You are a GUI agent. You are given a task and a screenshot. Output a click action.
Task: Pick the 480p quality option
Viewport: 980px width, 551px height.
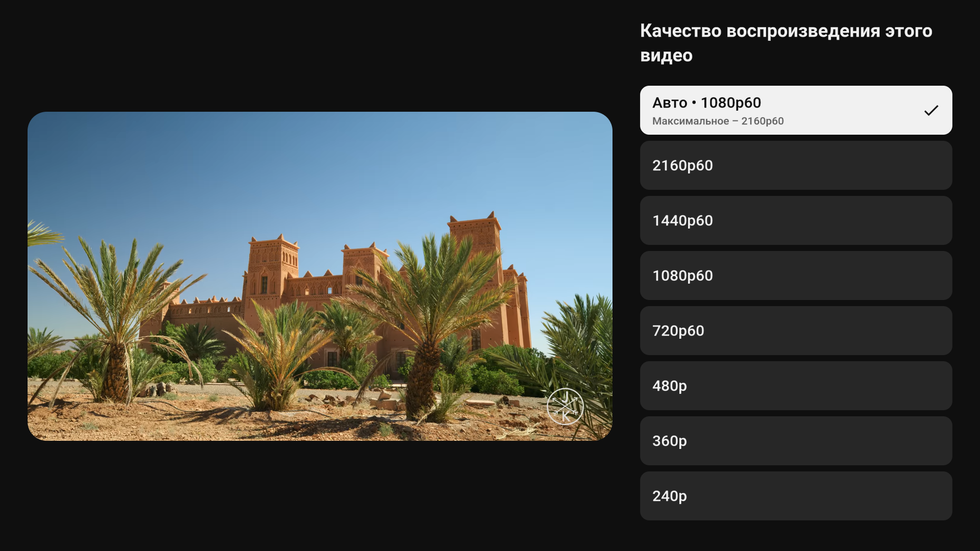click(x=795, y=386)
